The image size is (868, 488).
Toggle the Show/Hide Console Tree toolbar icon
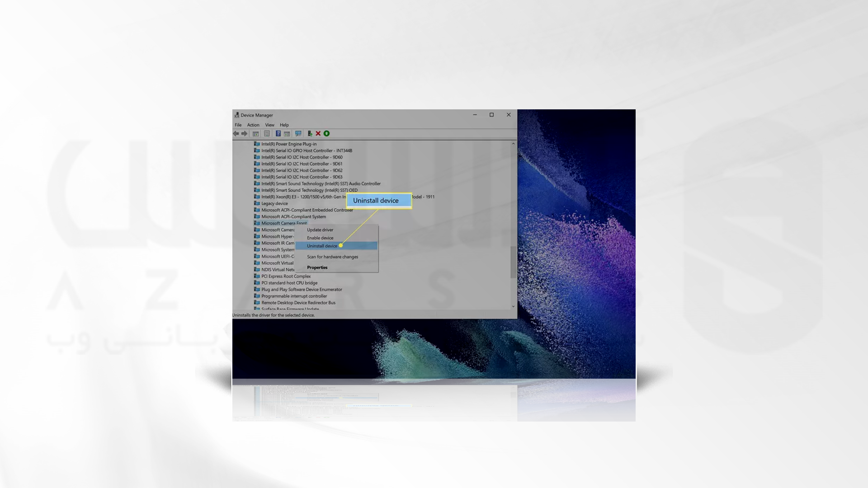pos(256,134)
